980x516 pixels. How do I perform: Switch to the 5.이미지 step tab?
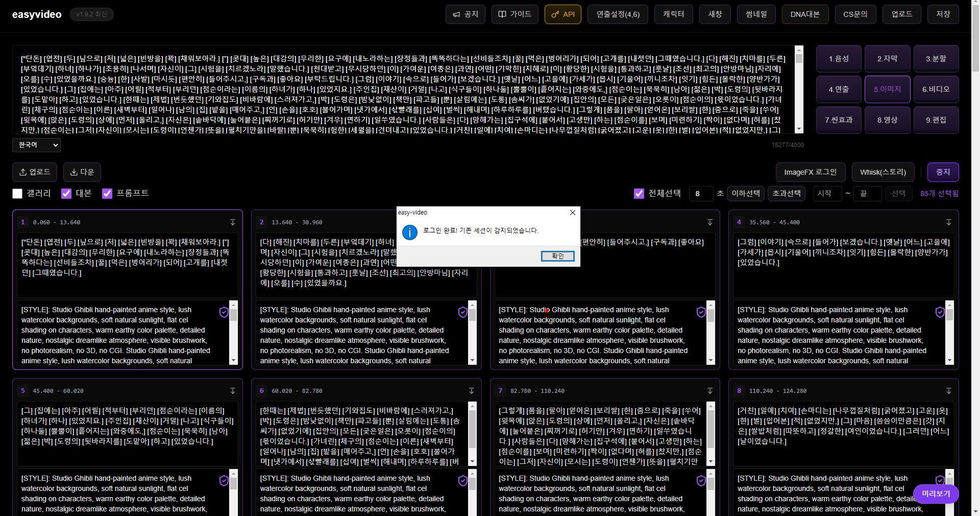click(887, 89)
